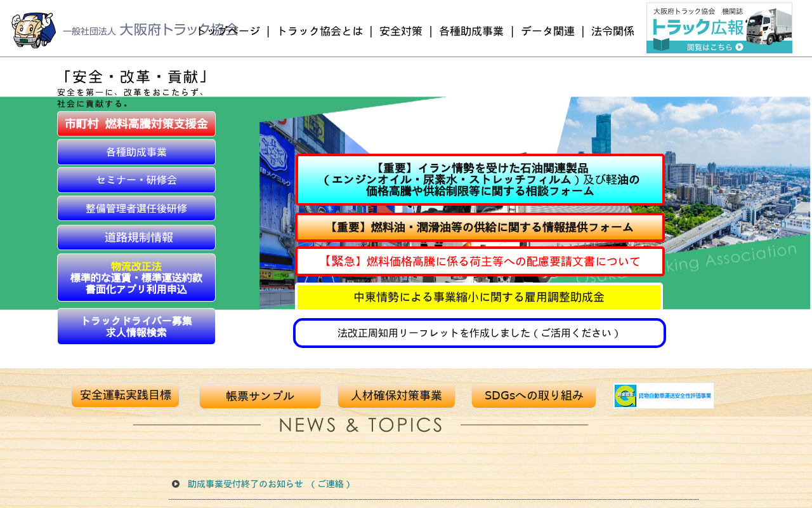Screen dimensions: 812x508
Task: Open the yellow 雇用調整助成金 banner
Action: tap(479, 297)
